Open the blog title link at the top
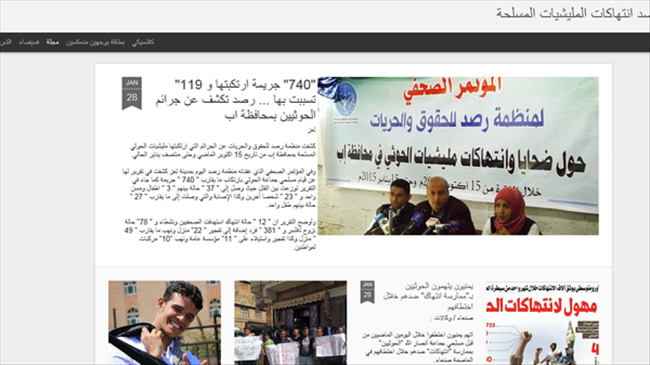650x365 pixels. pos(573,13)
